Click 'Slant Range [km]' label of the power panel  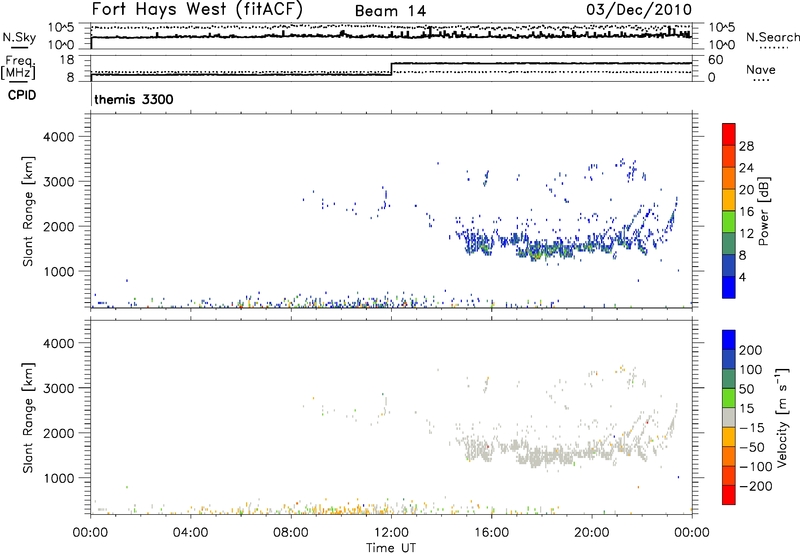(28, 211)
